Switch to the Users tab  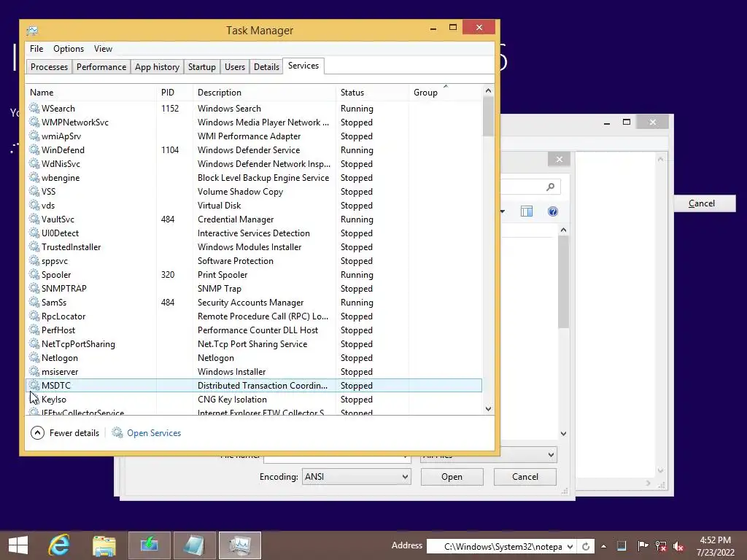click(235, 66)
